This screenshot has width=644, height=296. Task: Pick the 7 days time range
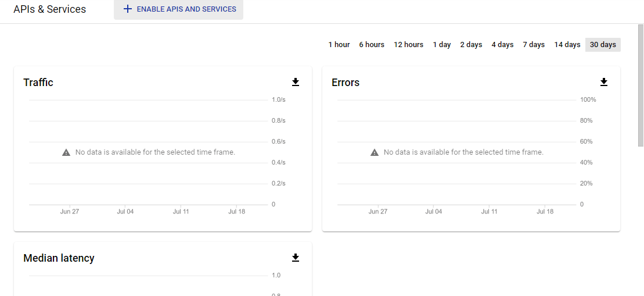[534, 45]
